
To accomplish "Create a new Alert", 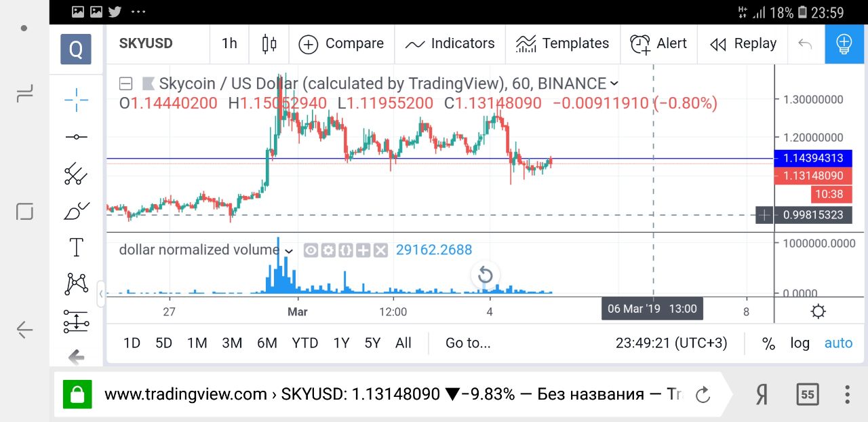I will point(658,44).
